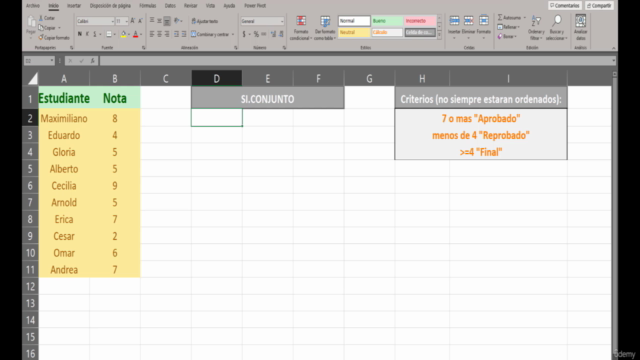640x360 pixels.
Task: Open the font name dropdown Calibri
Action: coord(113,21)
